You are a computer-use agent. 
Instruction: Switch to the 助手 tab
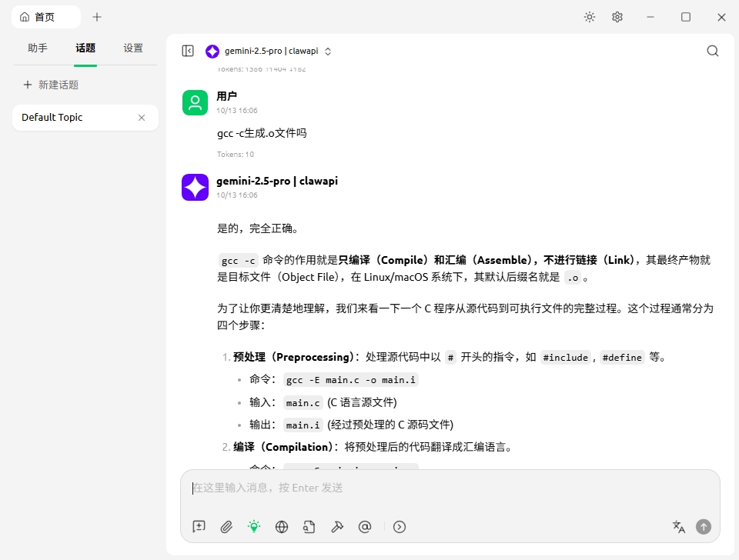point(38,48)
